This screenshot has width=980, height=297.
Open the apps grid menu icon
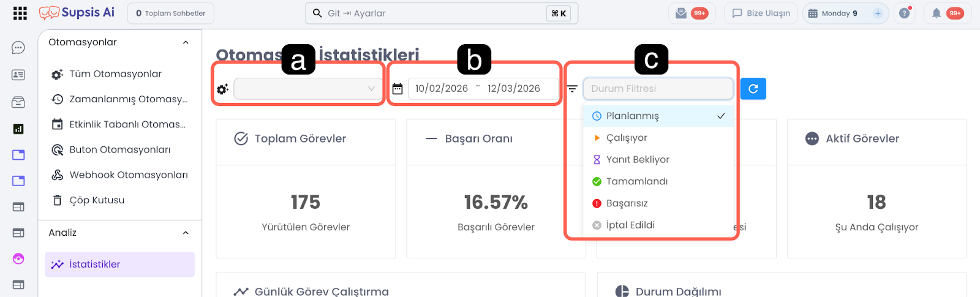click(20, 13)
